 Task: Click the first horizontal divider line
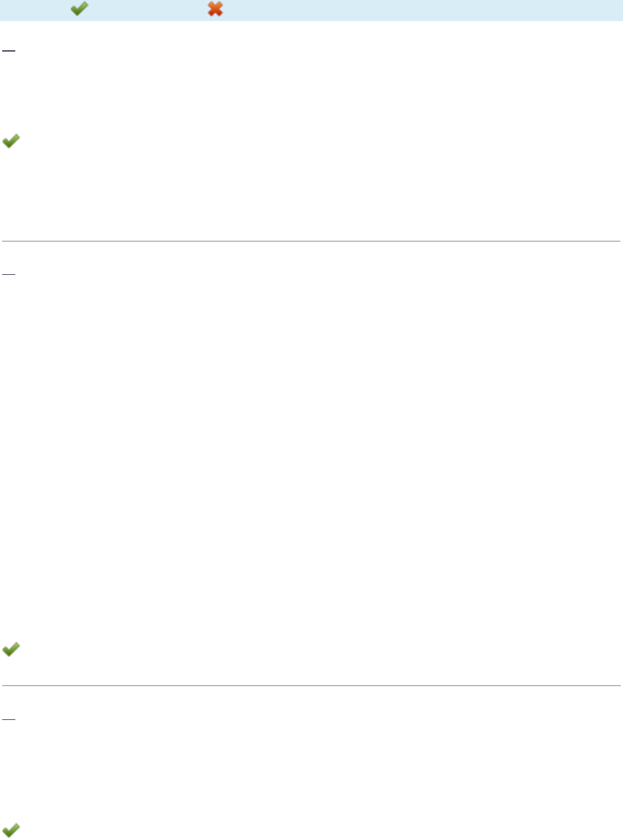pyautogui.click(x=311, y=241)
